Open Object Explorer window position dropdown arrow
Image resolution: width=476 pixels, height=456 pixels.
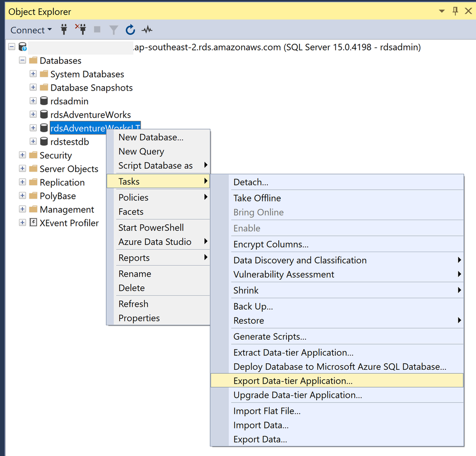(x=442, y=11)
